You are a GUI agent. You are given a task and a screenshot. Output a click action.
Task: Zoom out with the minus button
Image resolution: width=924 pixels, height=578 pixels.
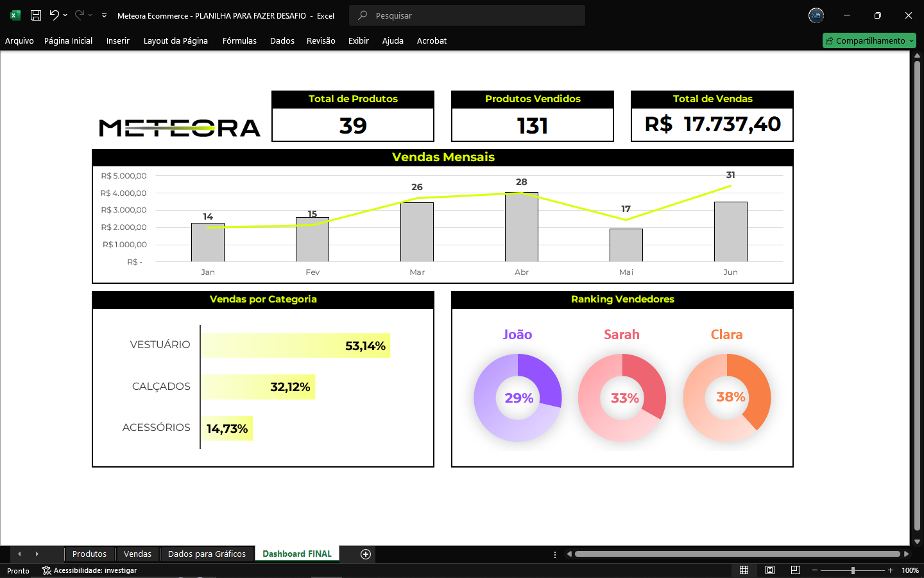[x=815, y=570]
